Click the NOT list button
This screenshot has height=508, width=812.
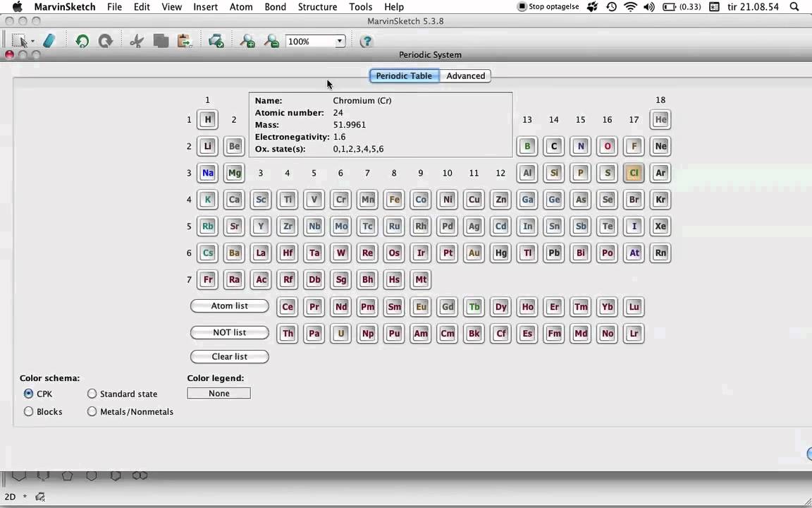point(229,332)
